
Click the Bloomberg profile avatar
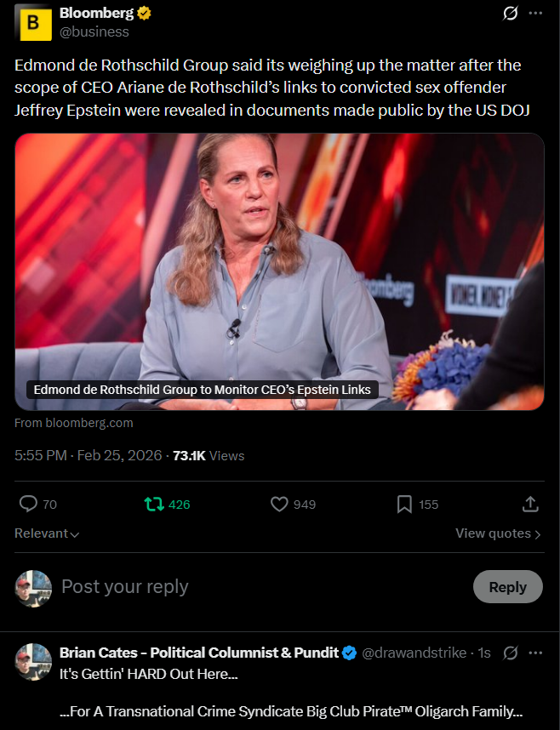click(34, 23)
